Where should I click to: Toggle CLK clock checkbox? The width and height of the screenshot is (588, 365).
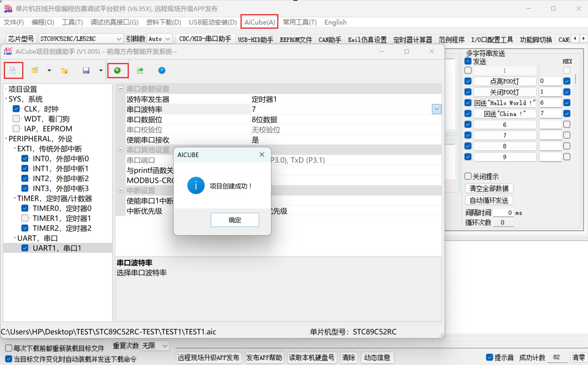pyautogui.click(x=16, y=109)
